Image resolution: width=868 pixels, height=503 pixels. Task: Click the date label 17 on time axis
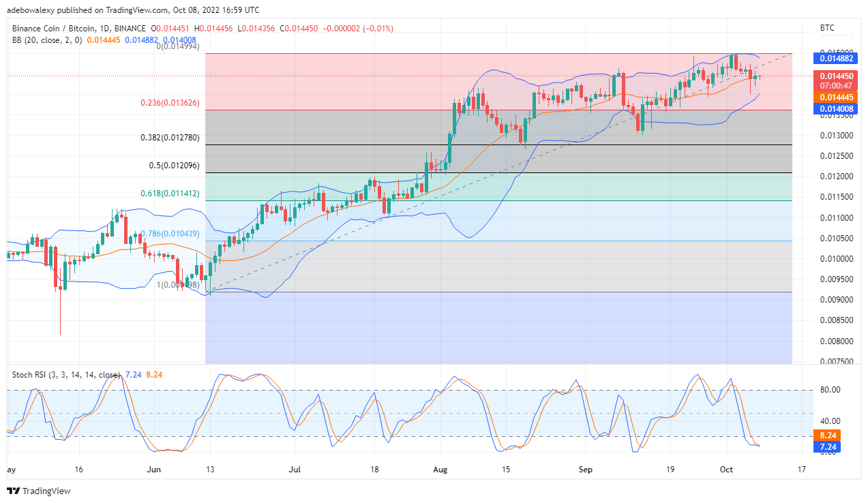point(800,470)
